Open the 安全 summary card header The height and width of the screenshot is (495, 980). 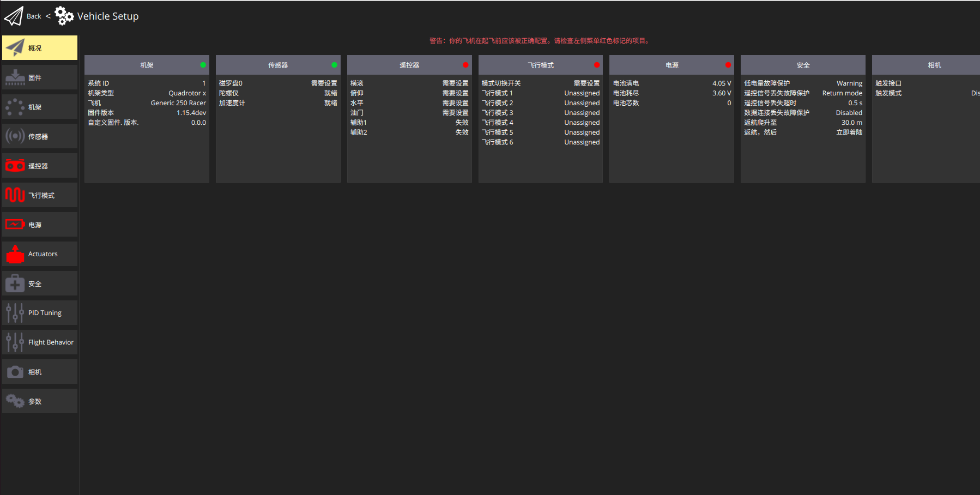(803, 65)
